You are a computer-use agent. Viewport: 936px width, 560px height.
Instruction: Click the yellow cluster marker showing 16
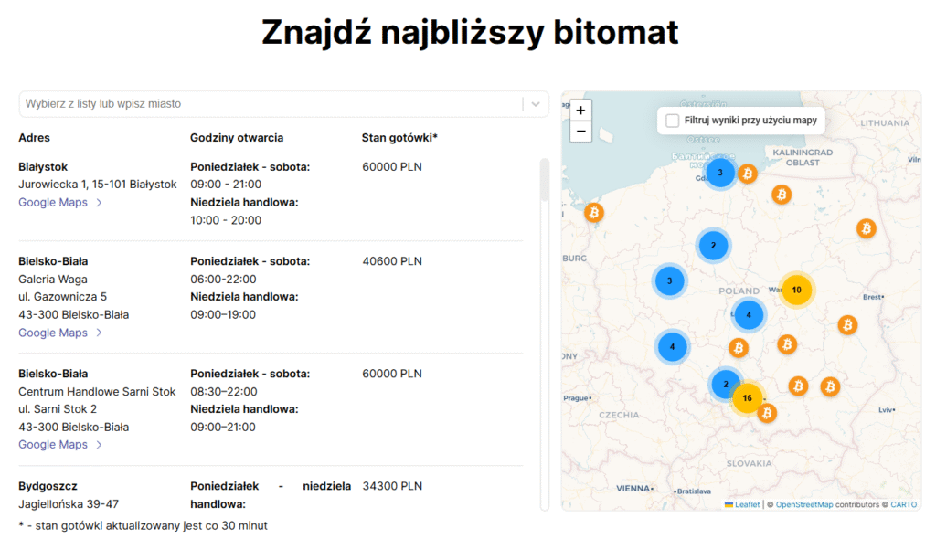tap(747, 398)
